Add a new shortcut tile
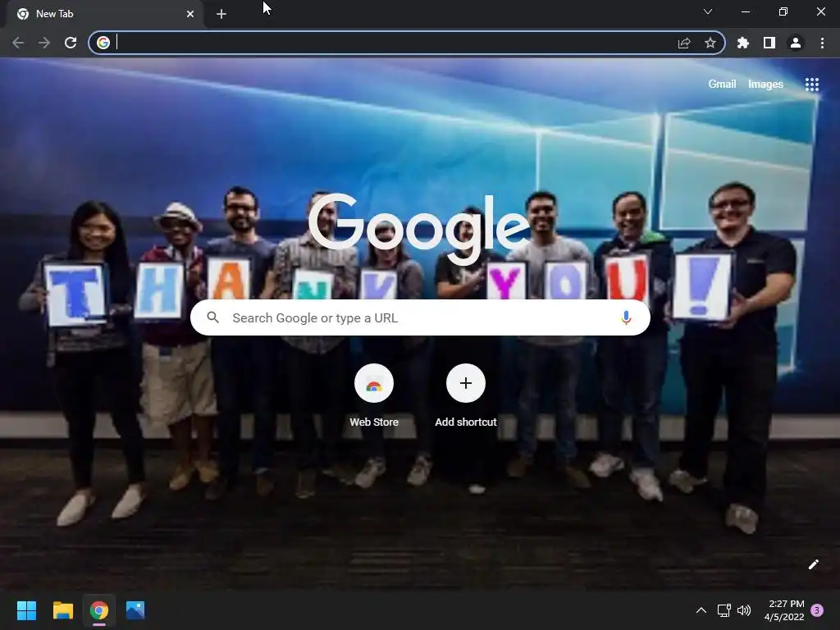Image resolution: width=840 pixels, height=630 pixels. [466, 383]
